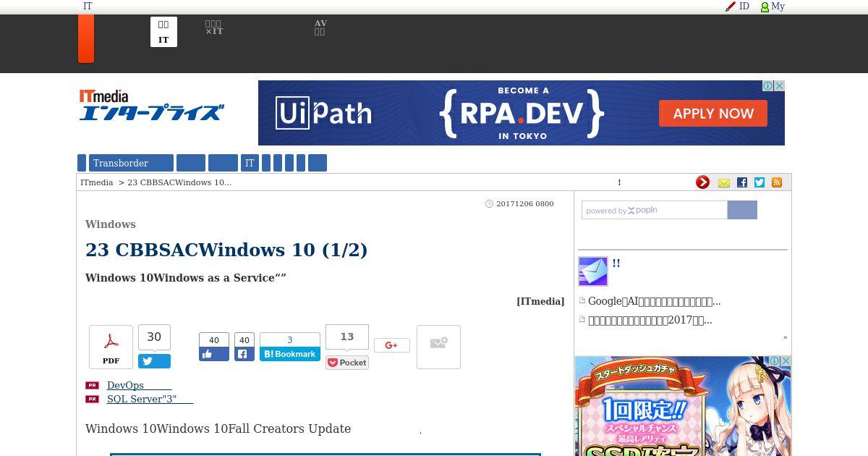This screenshot has height=456, width=868.
Task: Click the ITmedia Enterprise logo
Action: 151,104
